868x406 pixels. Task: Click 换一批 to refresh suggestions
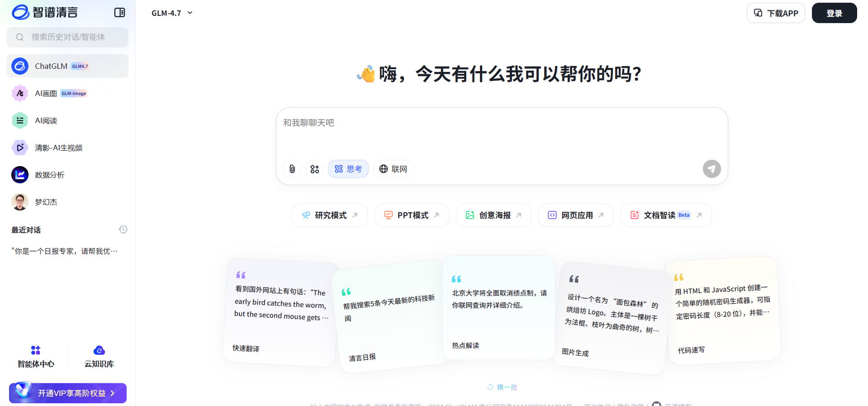pos(502,387)
